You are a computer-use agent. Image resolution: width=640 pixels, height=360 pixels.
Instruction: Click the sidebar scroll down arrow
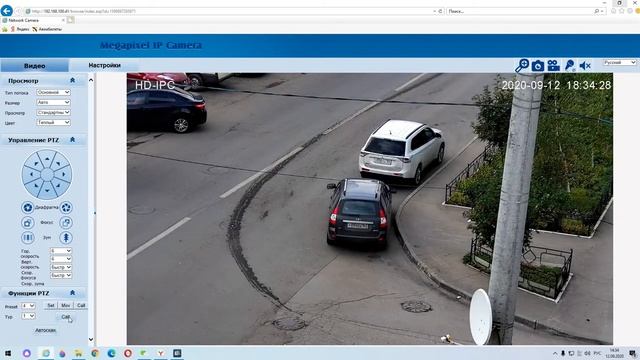pos(91,339)
